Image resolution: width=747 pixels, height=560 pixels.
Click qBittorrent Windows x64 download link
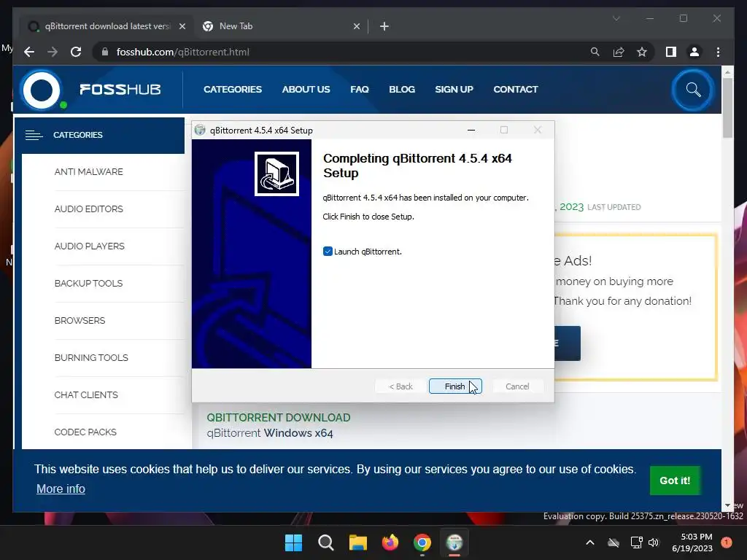tap(270, 433)
